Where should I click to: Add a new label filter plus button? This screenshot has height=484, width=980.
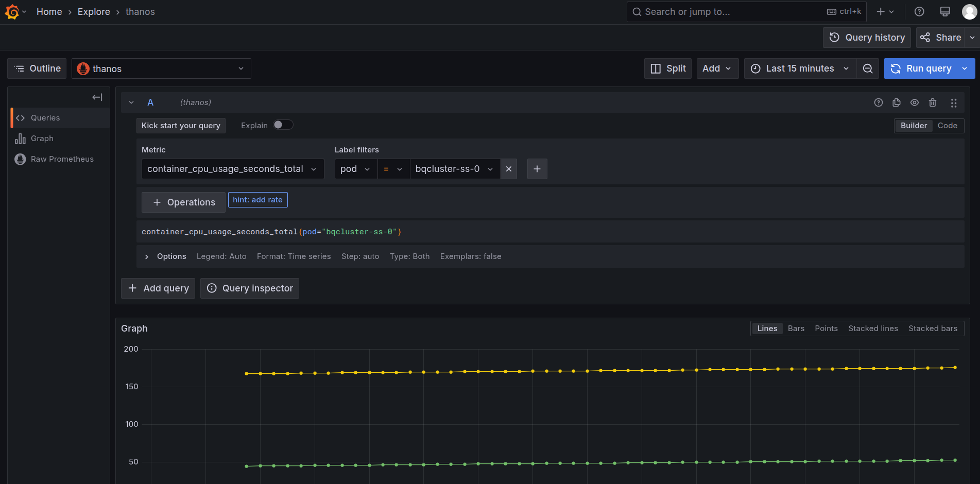click(537, 169)
